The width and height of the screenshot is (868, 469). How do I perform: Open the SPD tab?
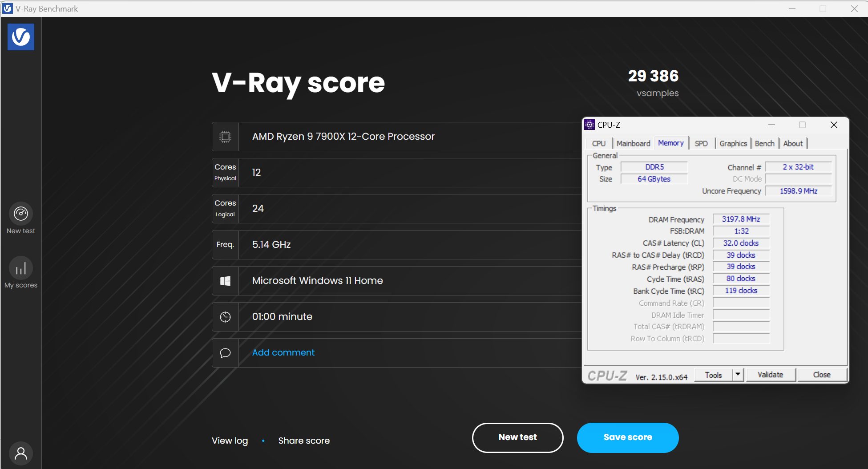tap(701, 143)
